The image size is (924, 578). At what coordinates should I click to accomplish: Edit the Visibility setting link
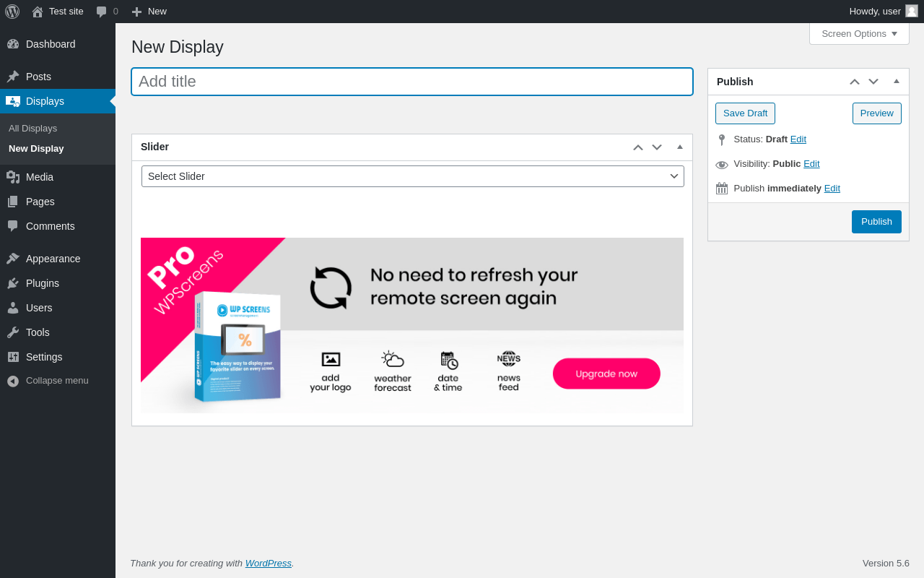[811, 164]
